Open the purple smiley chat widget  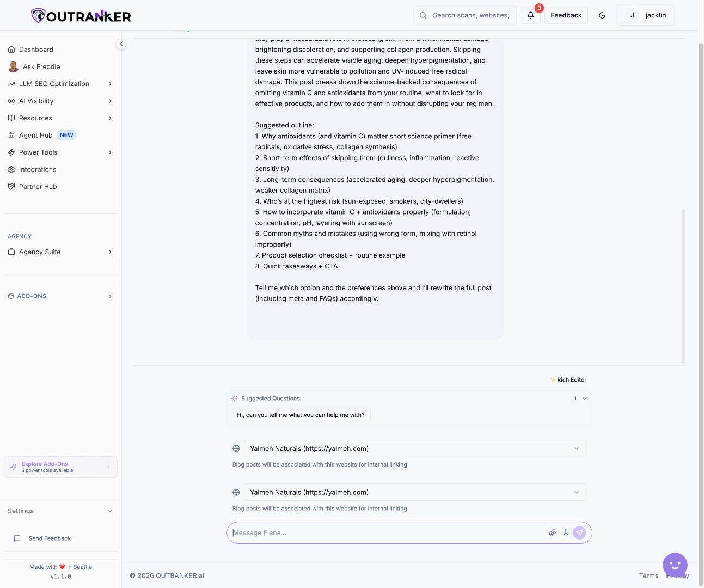[x=675, y=565]
